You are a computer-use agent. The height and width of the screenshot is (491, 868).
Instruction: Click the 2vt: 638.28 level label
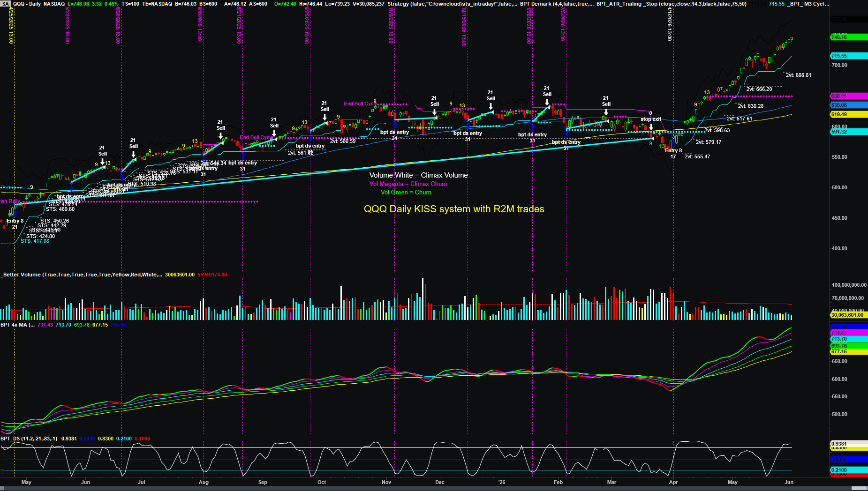pos(751,106)
